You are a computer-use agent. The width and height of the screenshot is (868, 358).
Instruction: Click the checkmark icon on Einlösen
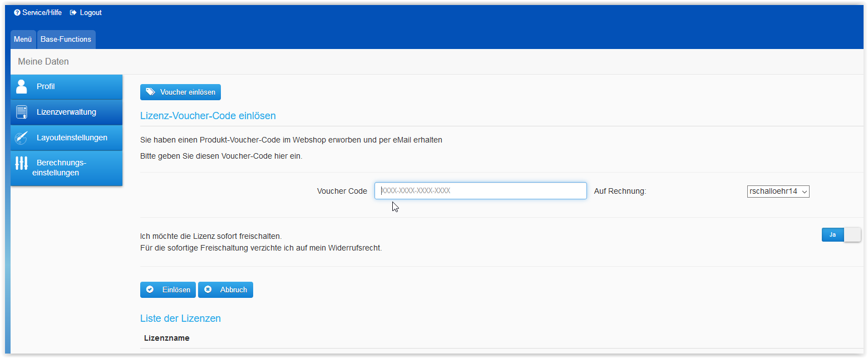[150, 290]
